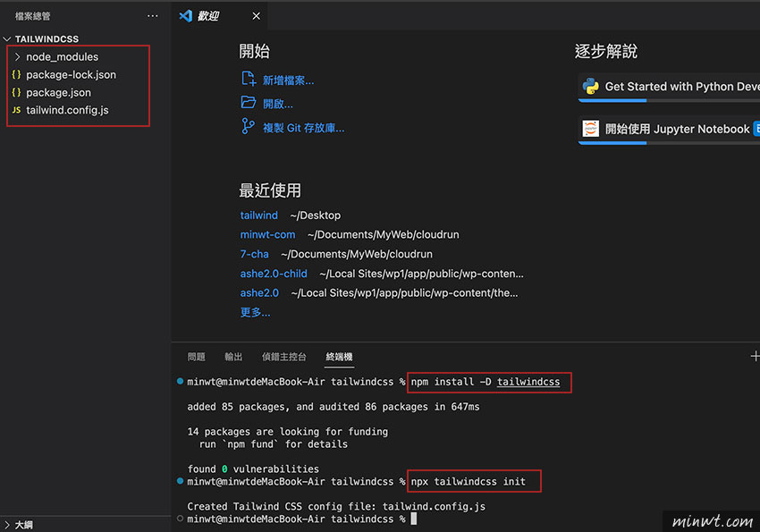This screenshot has width=760, height=532.
Task: Switch to the 問題 problems panel tab
Action: click(x=197, y=357)
